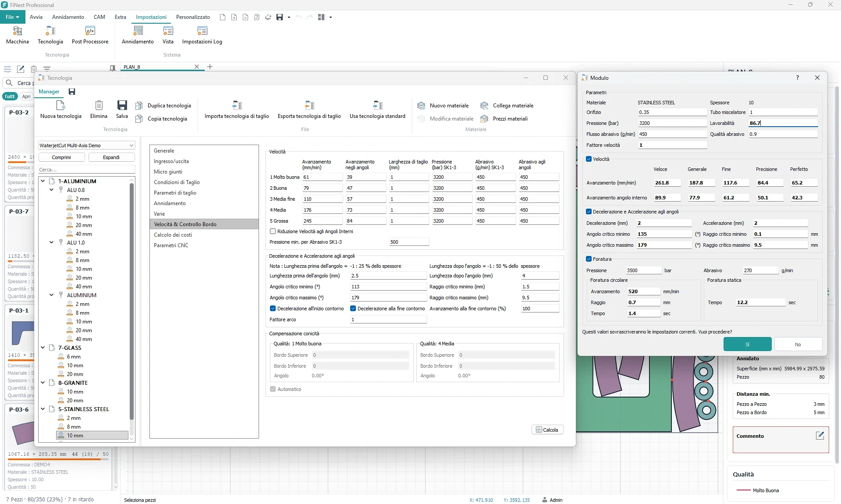Uncheck Velocità checkbox in Modulo
Screen dimensions: 841x504
[589, 159]
